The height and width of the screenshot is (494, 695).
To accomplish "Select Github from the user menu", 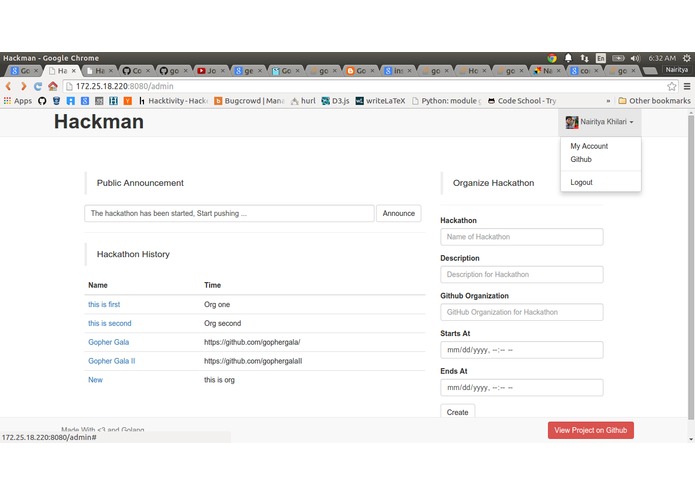I will 581,159.
